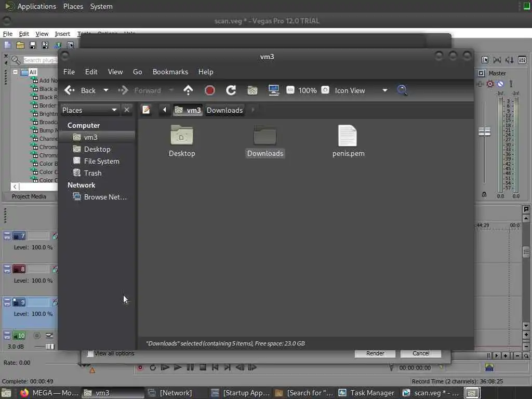Open Browse Network in sidebar

coord(97,197)
